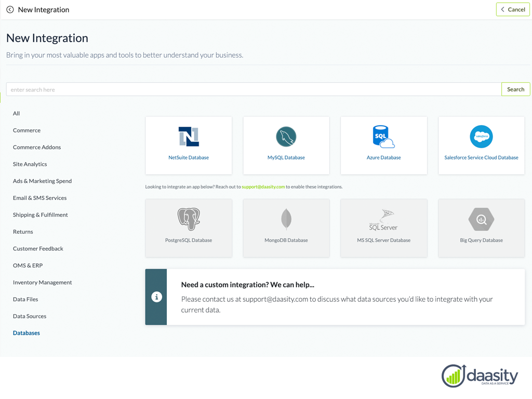Image resolution: width=532 pixels, height=399 pixels.
Task: Click the MySQL dolphin logo icon
Action: pyautogui.click(x=286, y=137)
